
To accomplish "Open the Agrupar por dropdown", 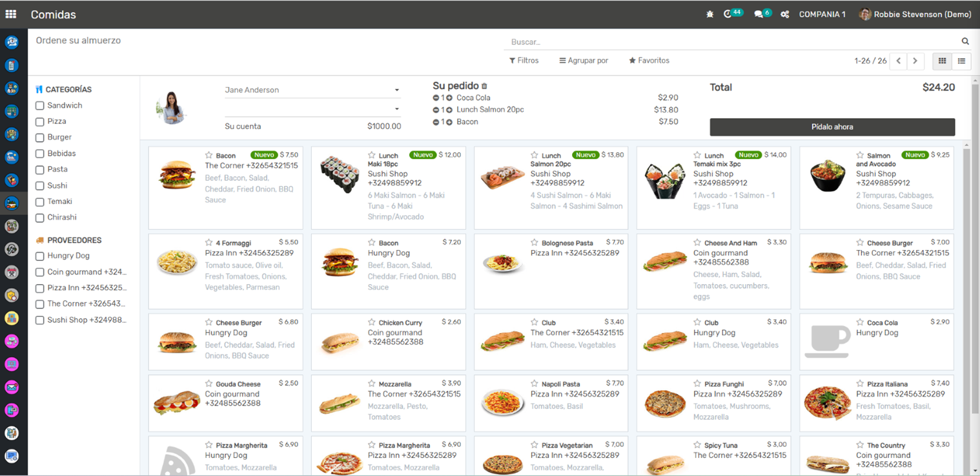I will click(584, 61).
